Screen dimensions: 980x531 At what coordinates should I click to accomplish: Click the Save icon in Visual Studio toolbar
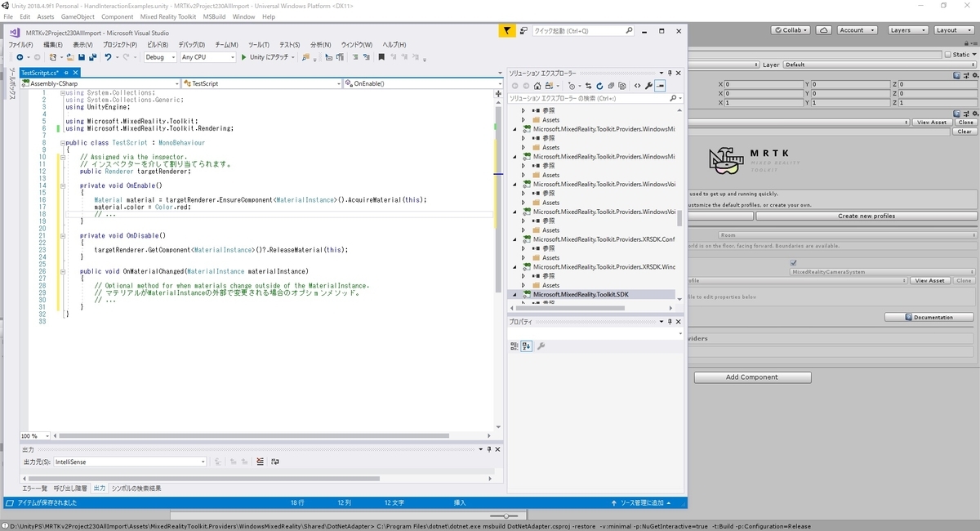[81, 57]
